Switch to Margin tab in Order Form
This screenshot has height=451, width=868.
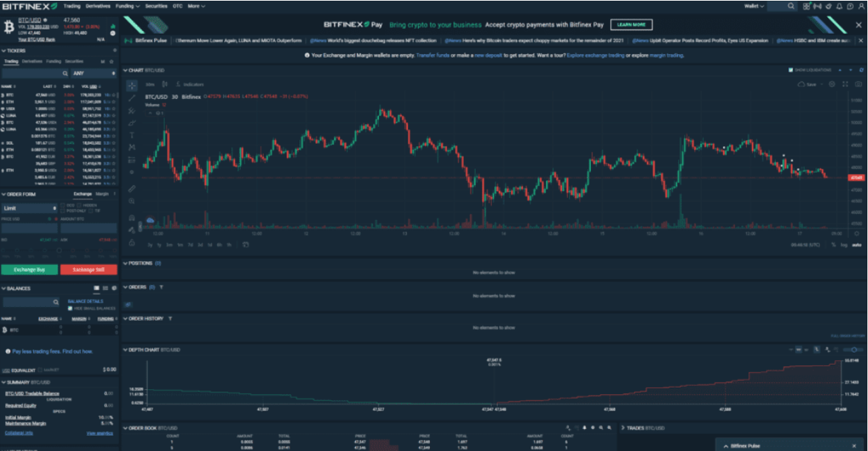coord(103,194)
